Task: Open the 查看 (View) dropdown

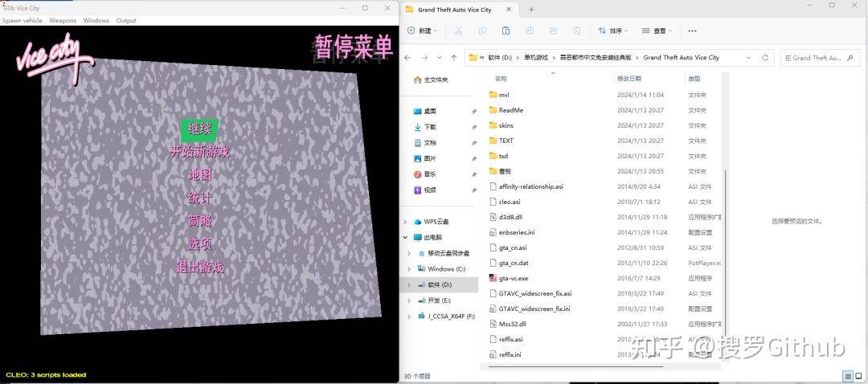Action: click(x=657, y=31)
